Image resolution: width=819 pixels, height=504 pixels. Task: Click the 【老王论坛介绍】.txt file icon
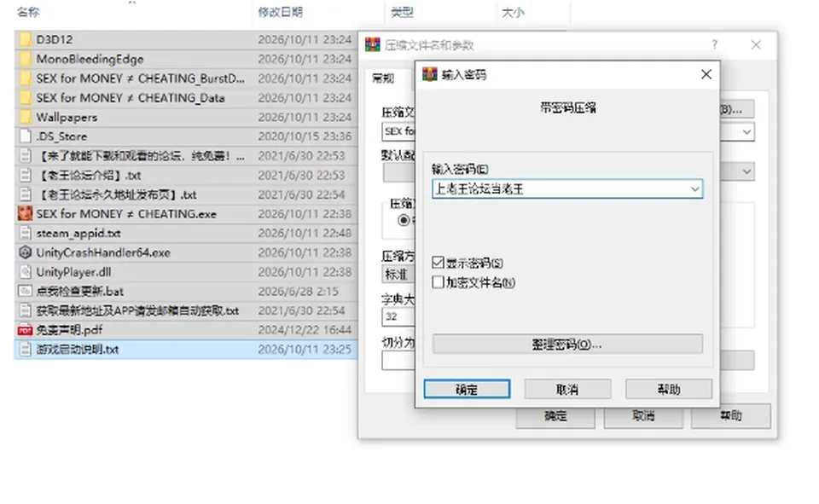pyautogui.click(x=25, y=175)
